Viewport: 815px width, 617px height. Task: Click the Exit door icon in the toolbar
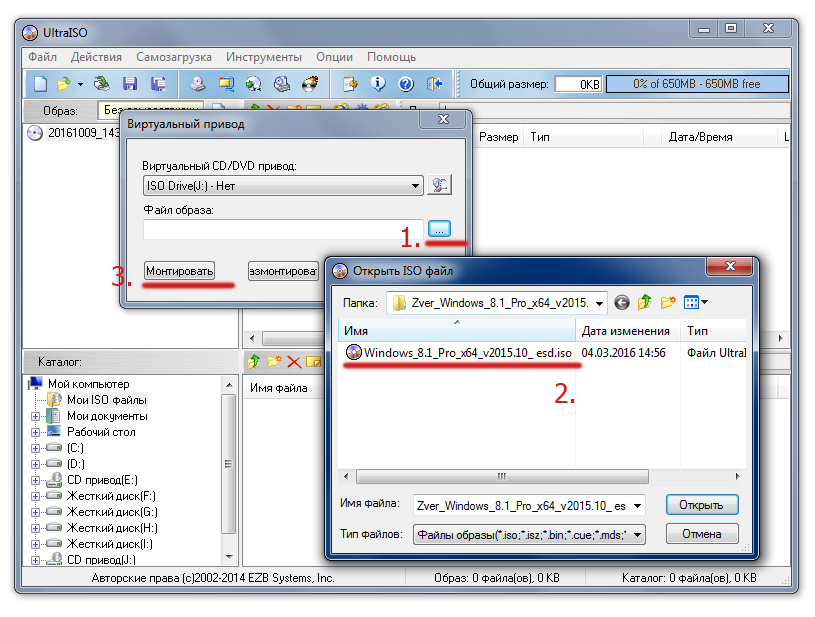coord(434,84)
